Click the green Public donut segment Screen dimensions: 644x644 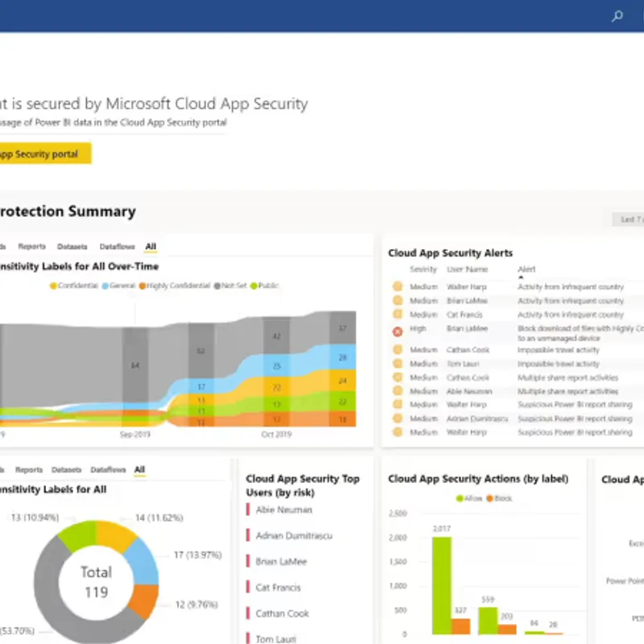(79, 535)
